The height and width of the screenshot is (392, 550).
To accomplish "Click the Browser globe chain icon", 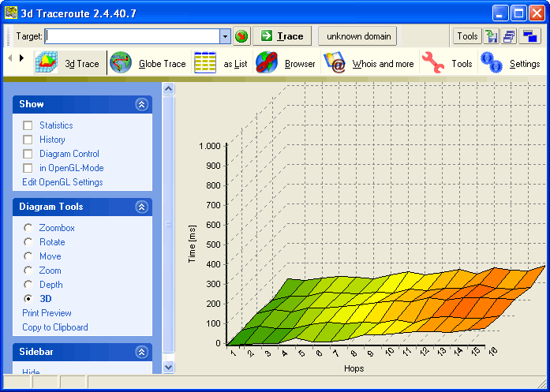I will click(267, 62).
